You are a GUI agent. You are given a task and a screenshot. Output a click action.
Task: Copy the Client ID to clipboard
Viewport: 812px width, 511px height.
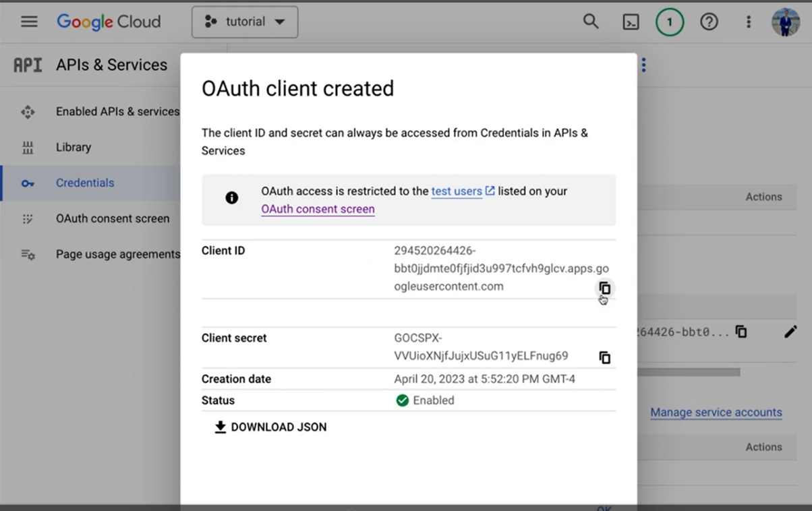[605, 289]
